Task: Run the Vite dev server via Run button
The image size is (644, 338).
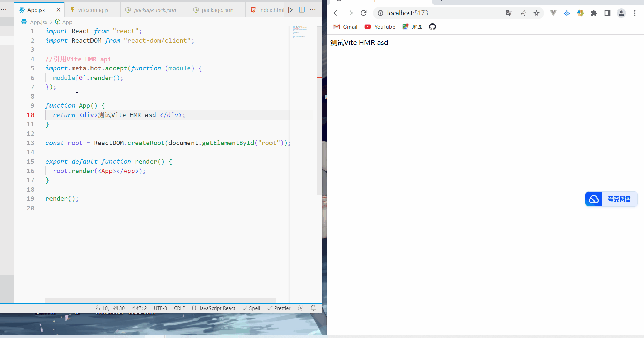Action: point(290,10)
